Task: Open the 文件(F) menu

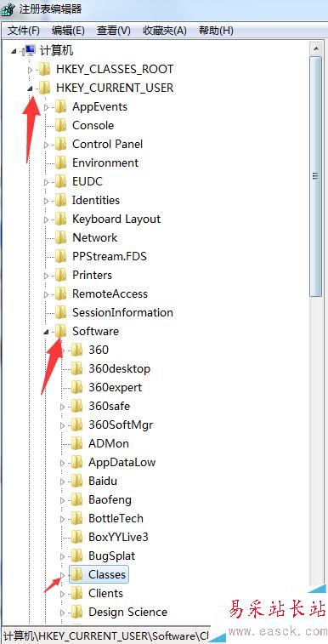Action: pyautogui.click(x=25, y=31)
